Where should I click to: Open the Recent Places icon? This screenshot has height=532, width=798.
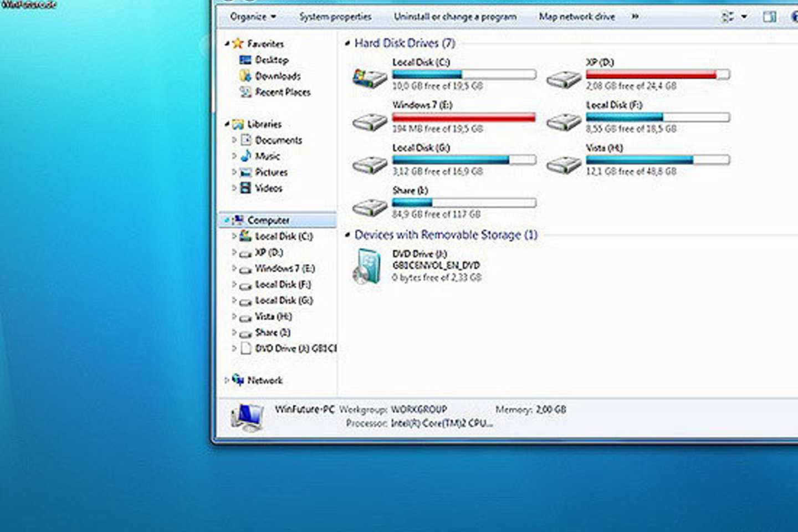click(x=245, y=92)
